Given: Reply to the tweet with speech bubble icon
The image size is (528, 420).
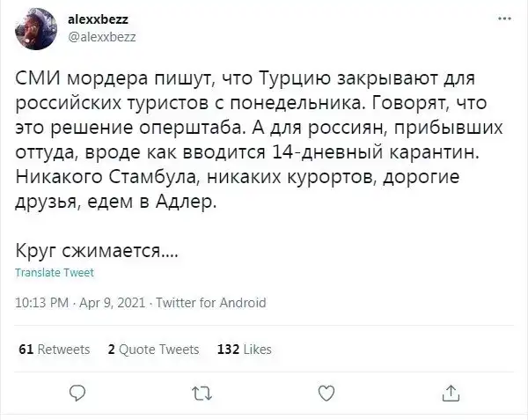Looking at the screenshot, I should coord(77,391).
